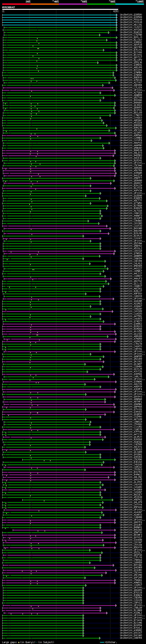Image resolution: width=146 pixels, height=644 pixels.
Task: Select the UniRef100_A5CT77 label
Action: [x=131, y=201]
